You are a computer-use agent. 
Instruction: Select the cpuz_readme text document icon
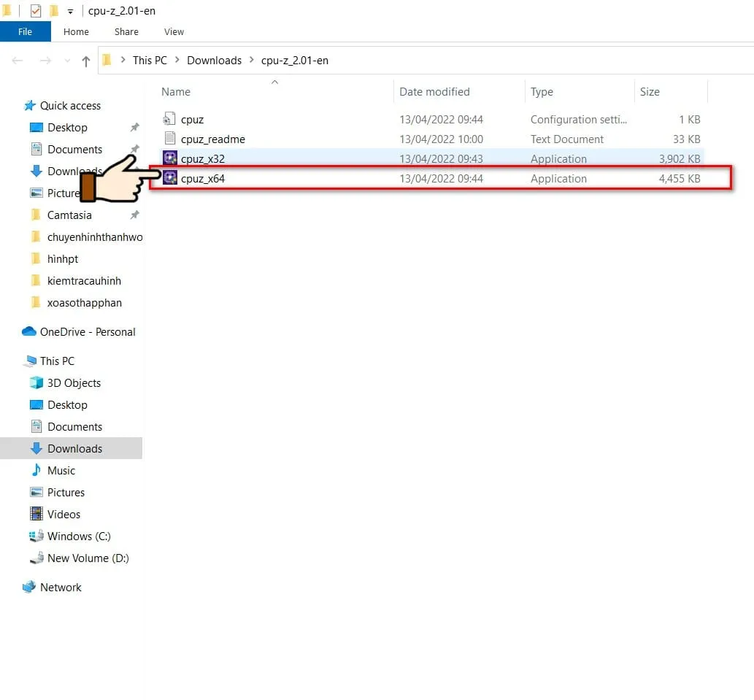(170, 139)
